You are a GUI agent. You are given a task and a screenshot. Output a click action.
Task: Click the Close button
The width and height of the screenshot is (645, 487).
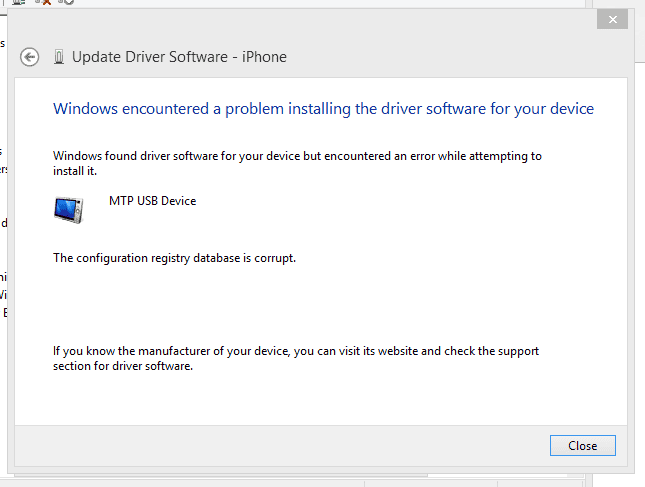coord(582,445)
